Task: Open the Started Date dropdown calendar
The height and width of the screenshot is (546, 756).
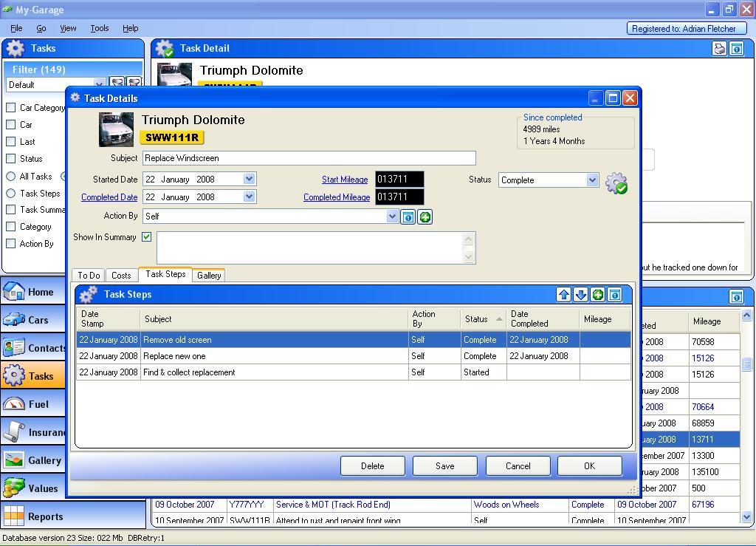Action: 249,179
